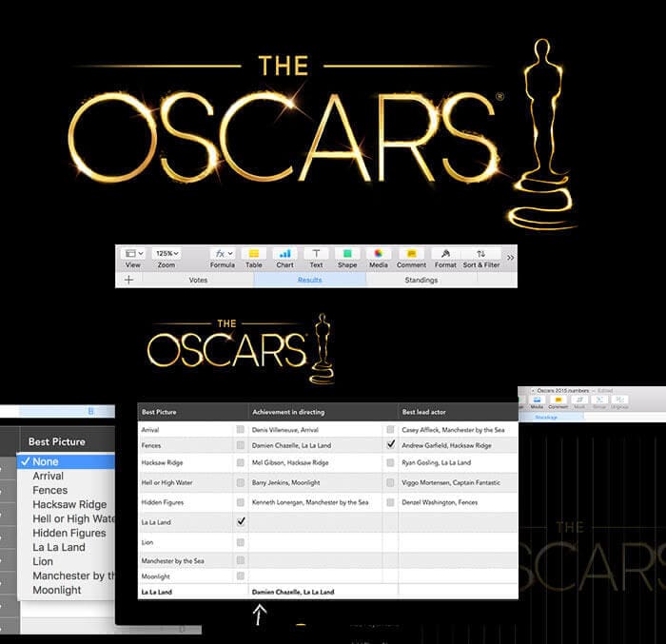This screenshot has width=666, height=644.
Task: Check the Mel Gibson directing checkbox
Action: 390,462
